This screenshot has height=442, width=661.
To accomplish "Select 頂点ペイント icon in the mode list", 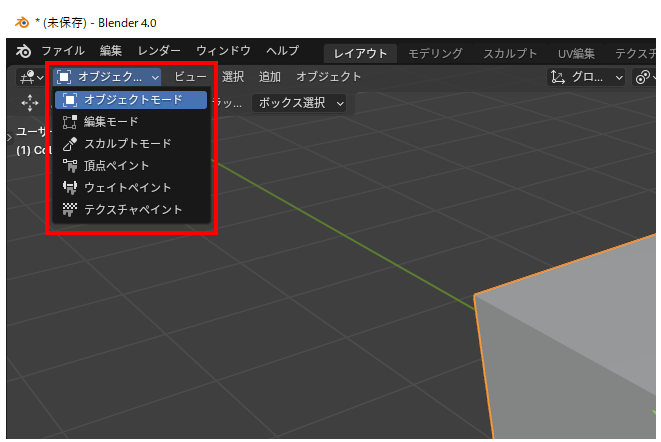I will pos(70,166).
